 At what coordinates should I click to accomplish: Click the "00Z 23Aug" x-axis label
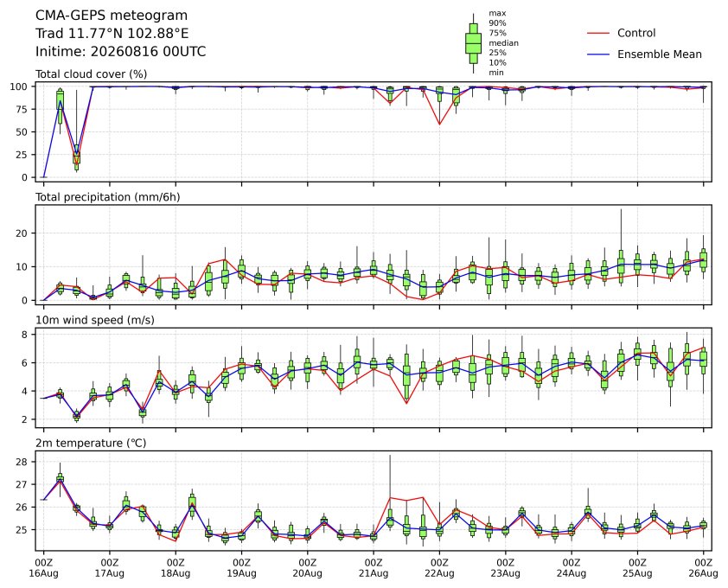click(x=505, y=568)
